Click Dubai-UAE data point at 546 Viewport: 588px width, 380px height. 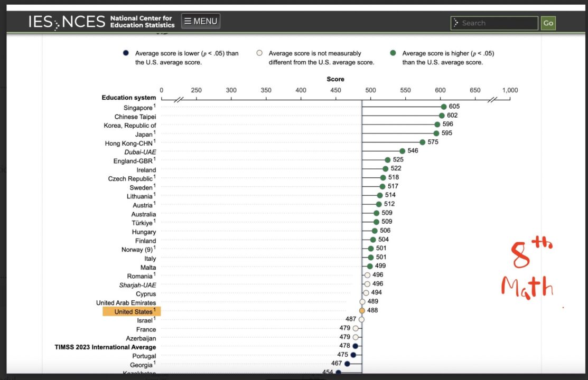(402, 151)
